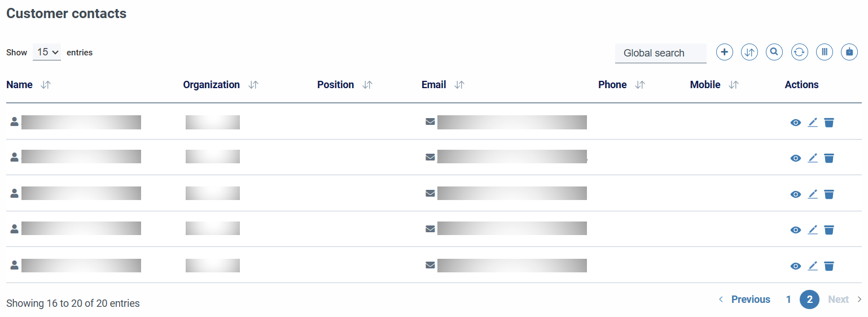The image size is (868, 317).
Task: Open the Show entries count dropdown
Action: pyautogui.click(x=47, y=52)
